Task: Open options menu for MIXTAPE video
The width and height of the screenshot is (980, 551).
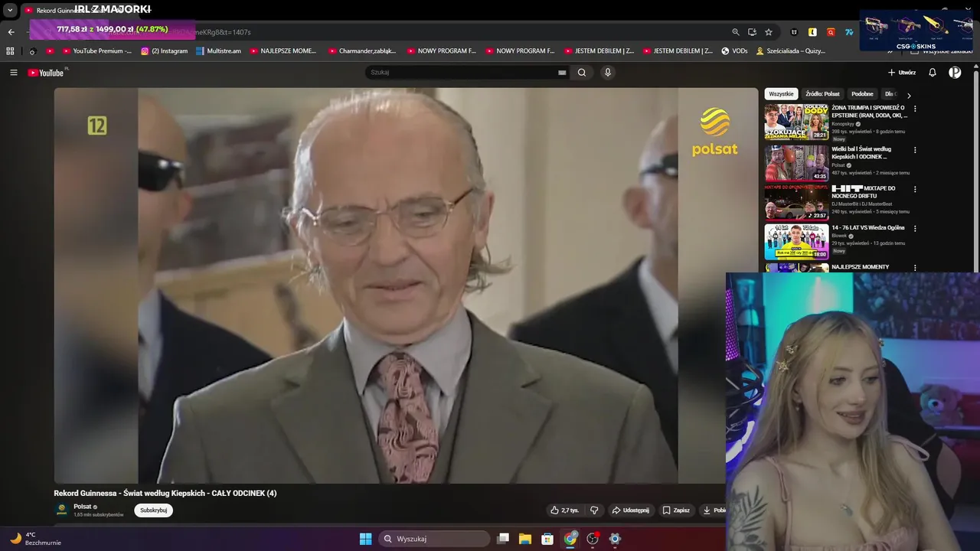Action: coord(915,189)
